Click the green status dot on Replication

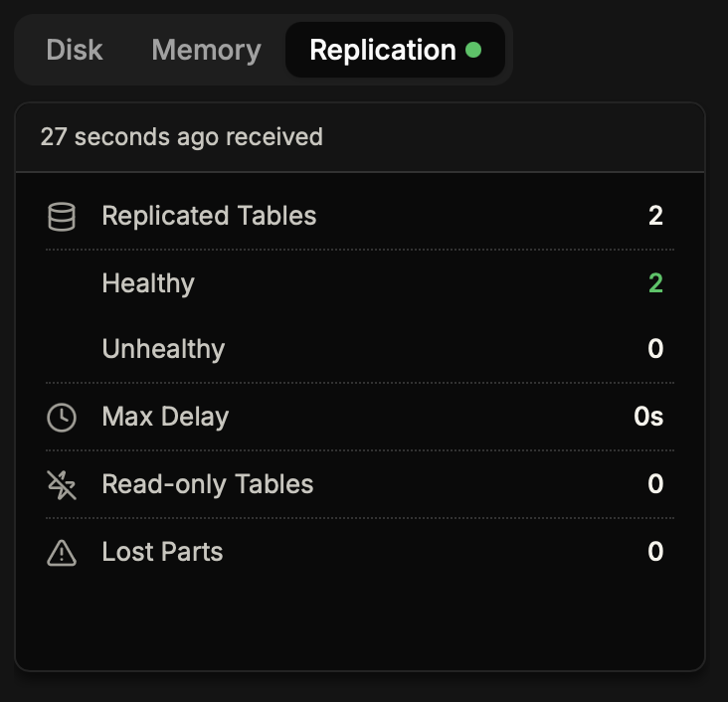point(473,50)
